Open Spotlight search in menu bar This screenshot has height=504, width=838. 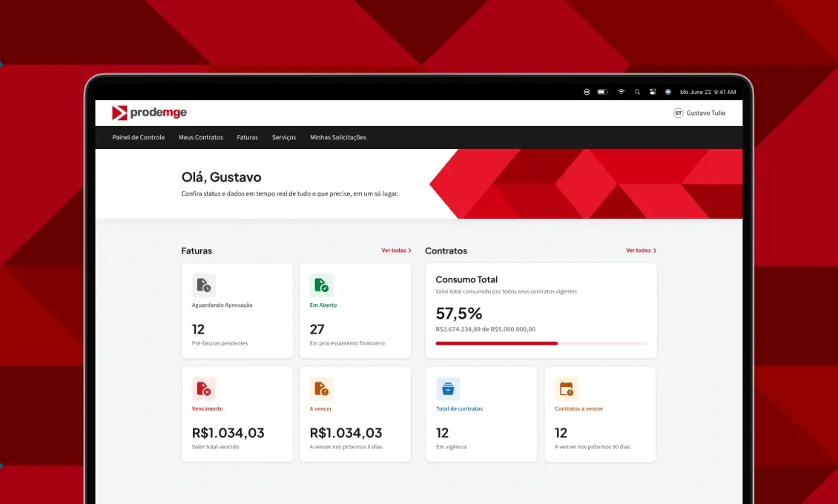(637, 92)
